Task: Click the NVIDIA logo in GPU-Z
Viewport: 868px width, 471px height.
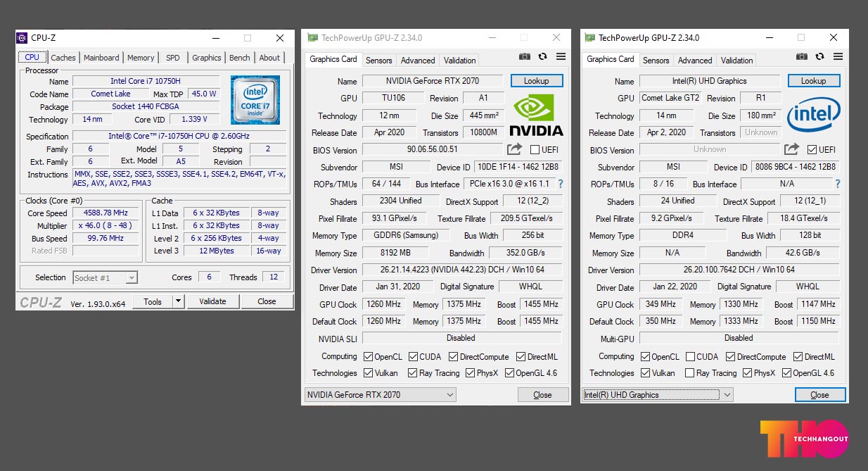Action: [536, 115]
